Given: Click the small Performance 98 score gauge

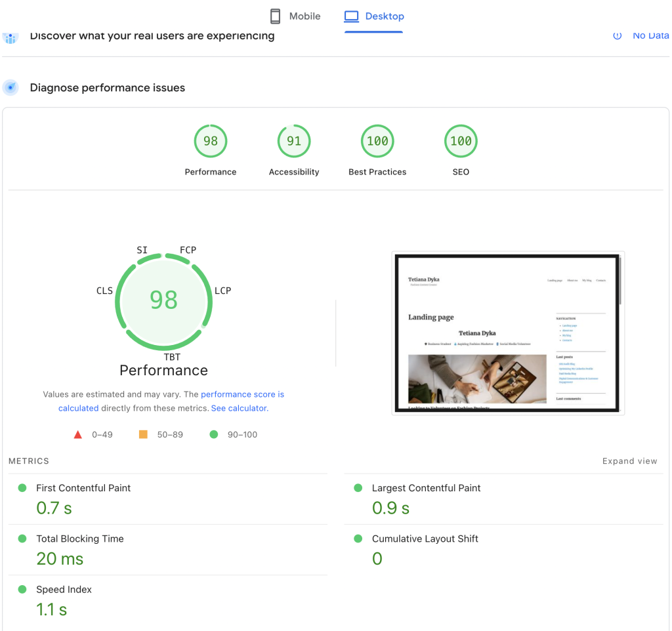Looking at the screenshot, I should [210, 141].
